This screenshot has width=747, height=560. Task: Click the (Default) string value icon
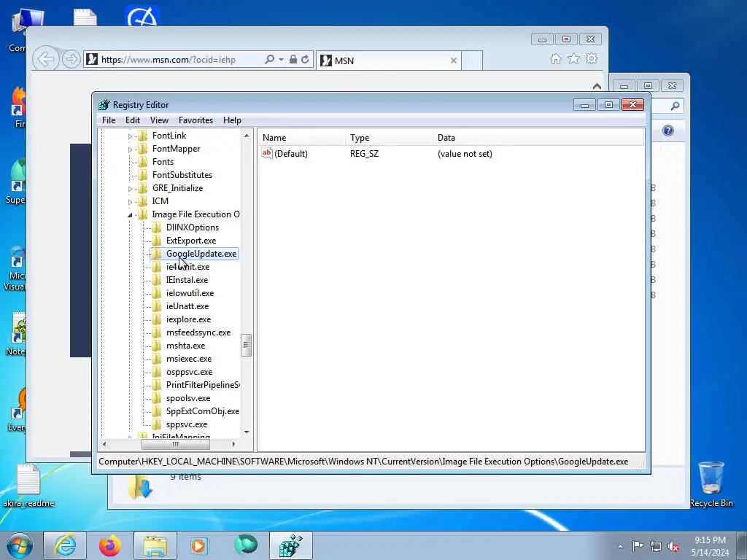click(267, 153)
